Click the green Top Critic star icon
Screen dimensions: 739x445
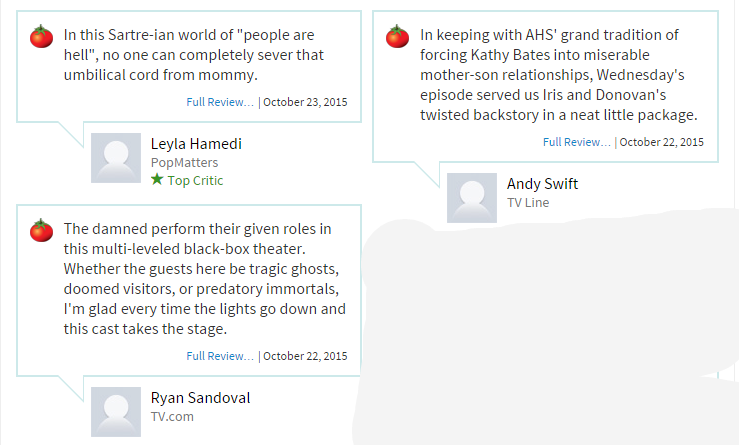157,180
